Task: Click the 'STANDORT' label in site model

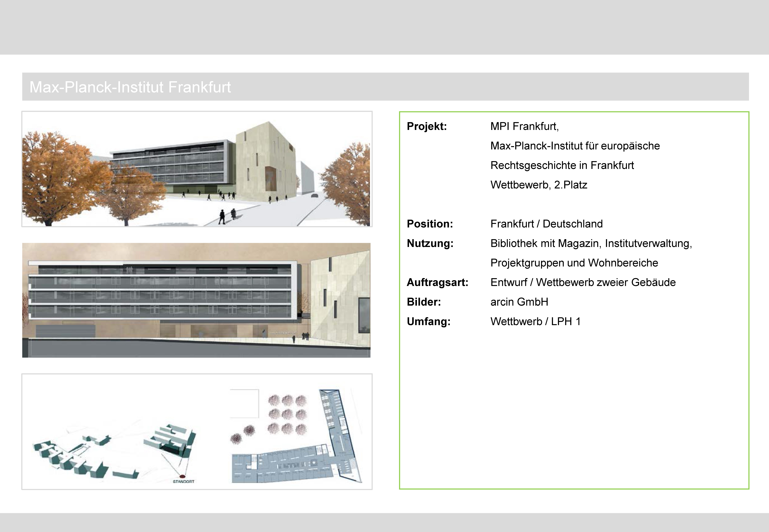Action: (183, 482)
